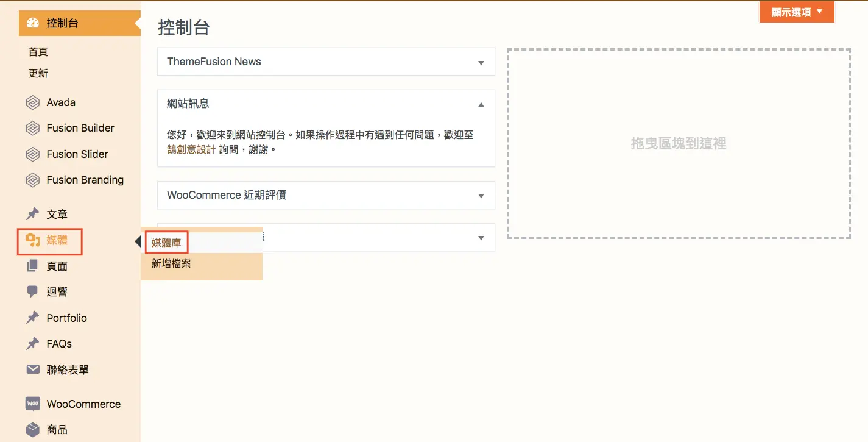868x442 pixels.
Task: Click the envelope icon beside 聯絡表單
Action: click(33, 369)
